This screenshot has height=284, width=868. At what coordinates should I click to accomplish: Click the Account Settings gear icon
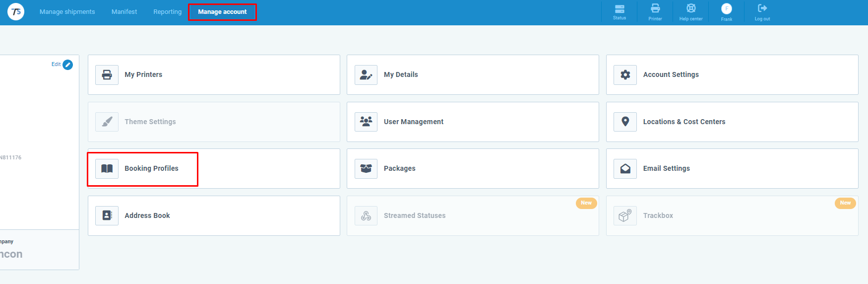[625, 75]
